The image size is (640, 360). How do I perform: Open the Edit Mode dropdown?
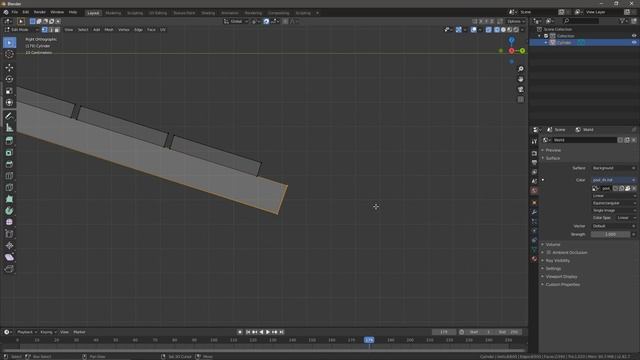click(21, 30)
